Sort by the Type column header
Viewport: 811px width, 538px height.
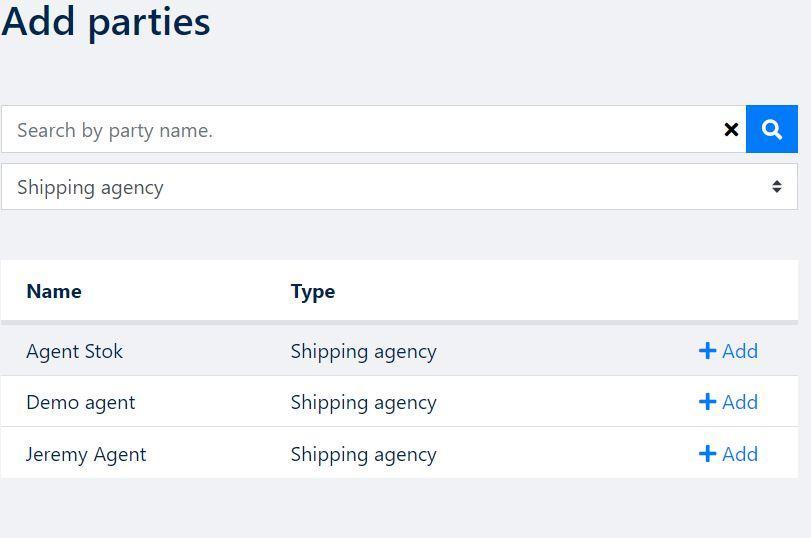click(x=313, y=292)
